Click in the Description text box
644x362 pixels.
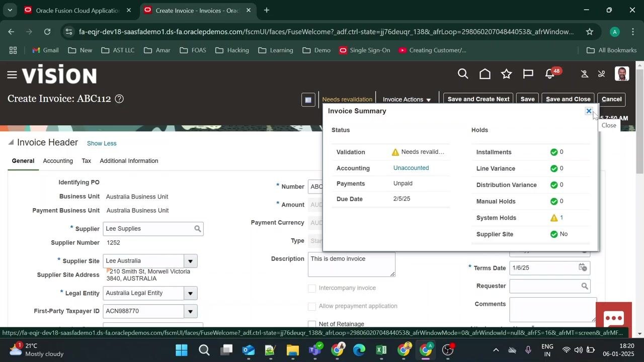(x=351, y=264)
